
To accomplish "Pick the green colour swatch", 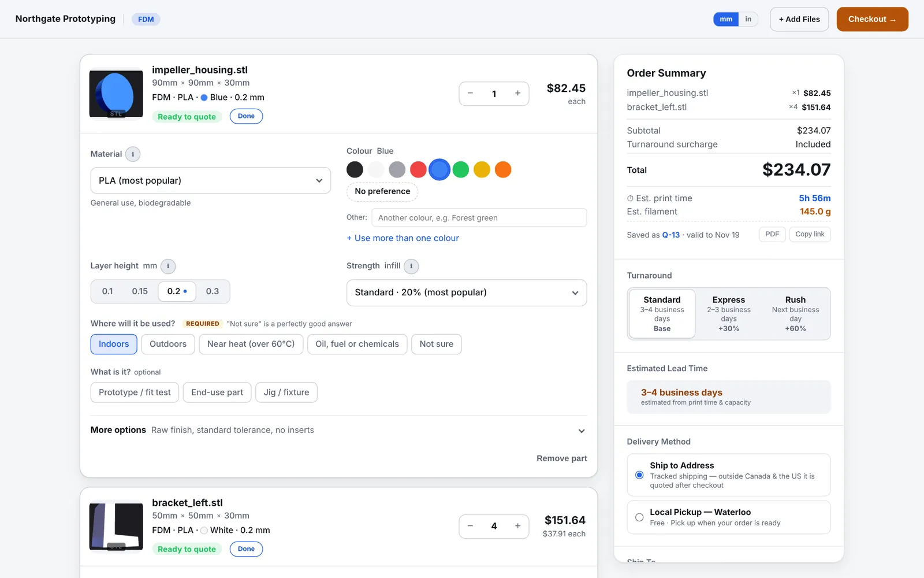I will click(x=460, y=169).
